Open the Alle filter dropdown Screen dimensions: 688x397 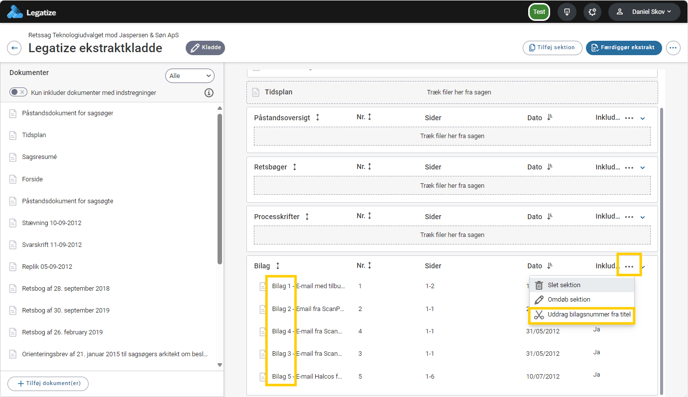pos(190,75)
